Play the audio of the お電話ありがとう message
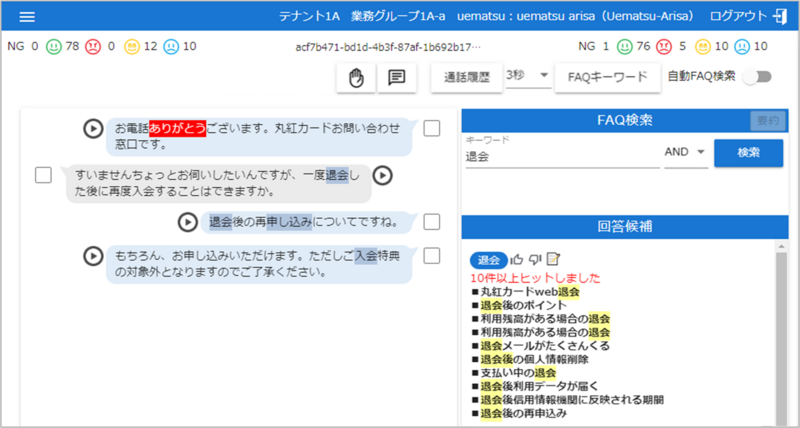800x428 pixels. coord(92,128)
